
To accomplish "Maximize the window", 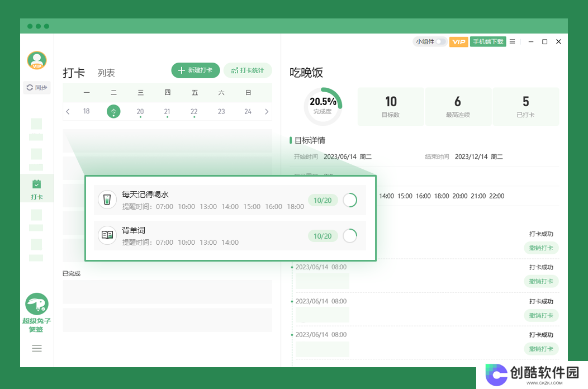I will click(x=545, y=41).
